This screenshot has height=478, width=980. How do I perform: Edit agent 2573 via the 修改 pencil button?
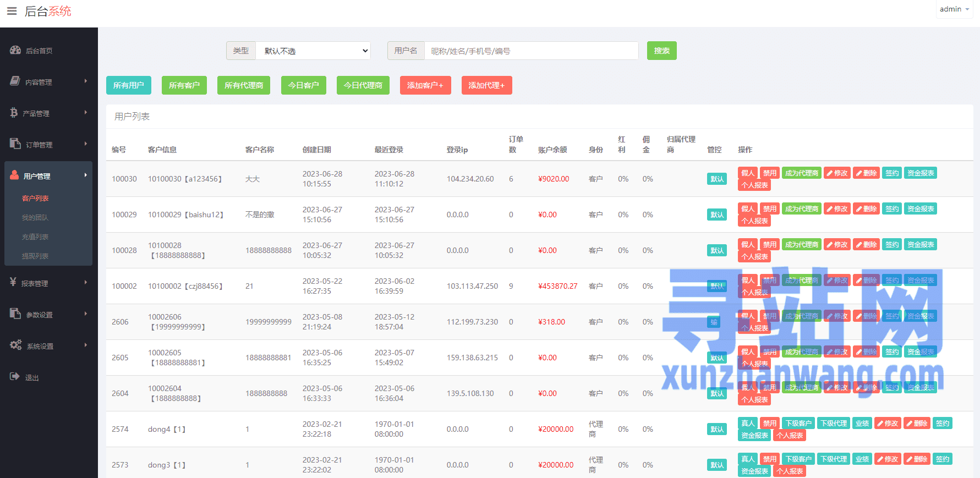(x=888, y=459)
